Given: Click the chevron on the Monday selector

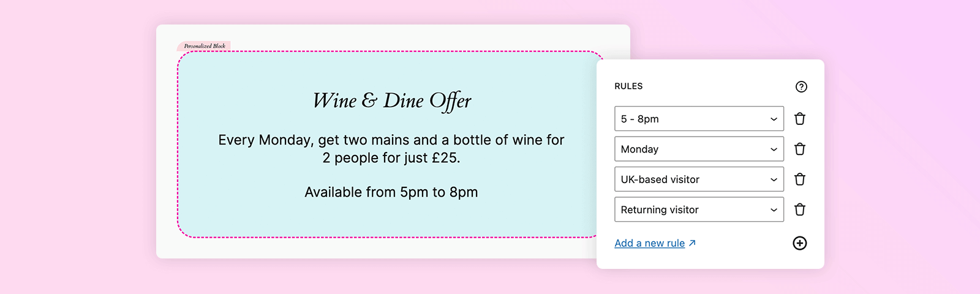Looking at the screenshot, I should 774,149.
